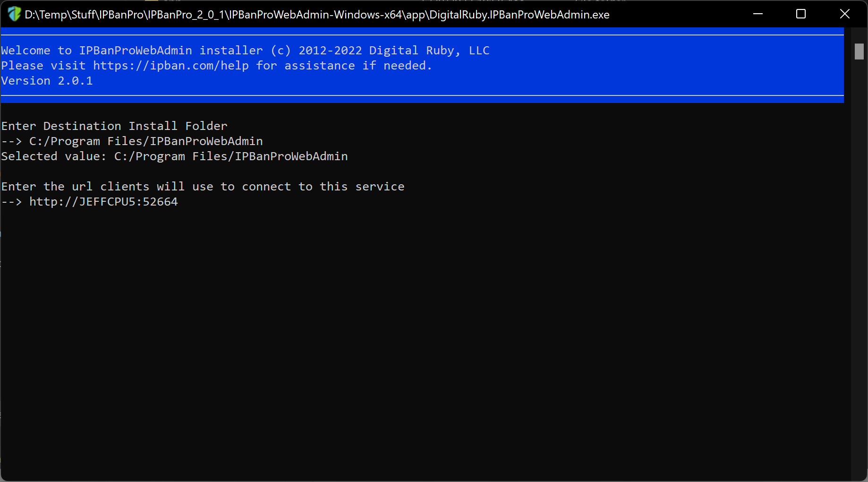Click the 'Welcome to IPBanProWebAdmin installer' header line
The width and height of the screenshot is (868, 482).
pyautogui.click(x=132, y=51)
